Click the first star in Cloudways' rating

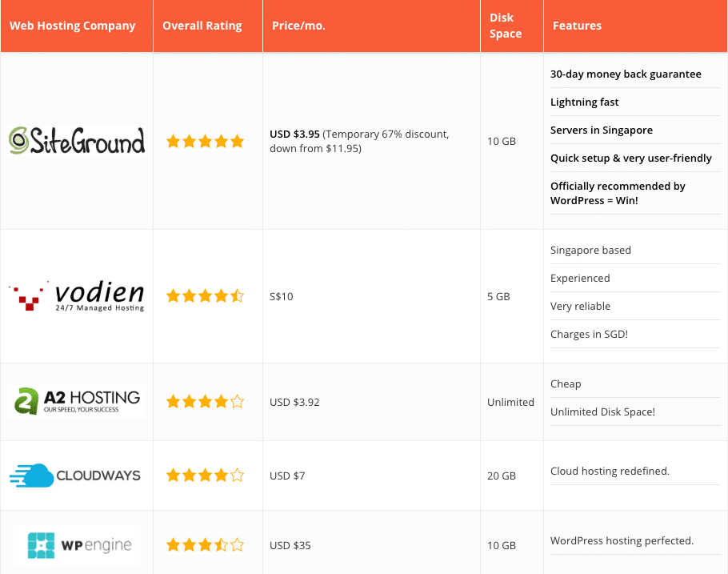tap(174, 475)
